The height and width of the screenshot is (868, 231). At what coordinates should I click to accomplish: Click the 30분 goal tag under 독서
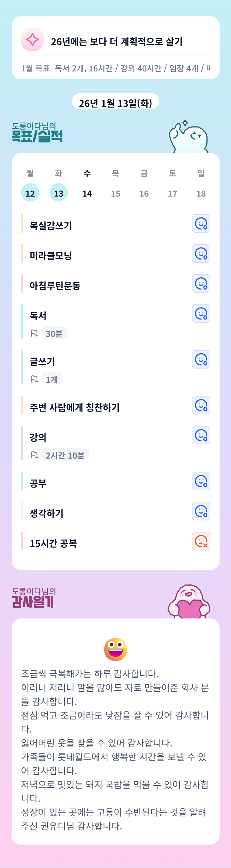(x=54, y=333)
